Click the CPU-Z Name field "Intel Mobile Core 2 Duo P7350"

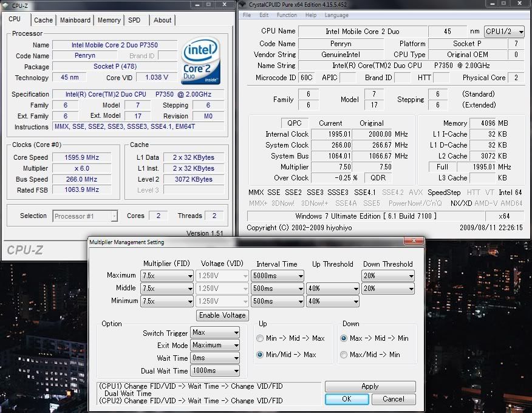tap(115, 45)
